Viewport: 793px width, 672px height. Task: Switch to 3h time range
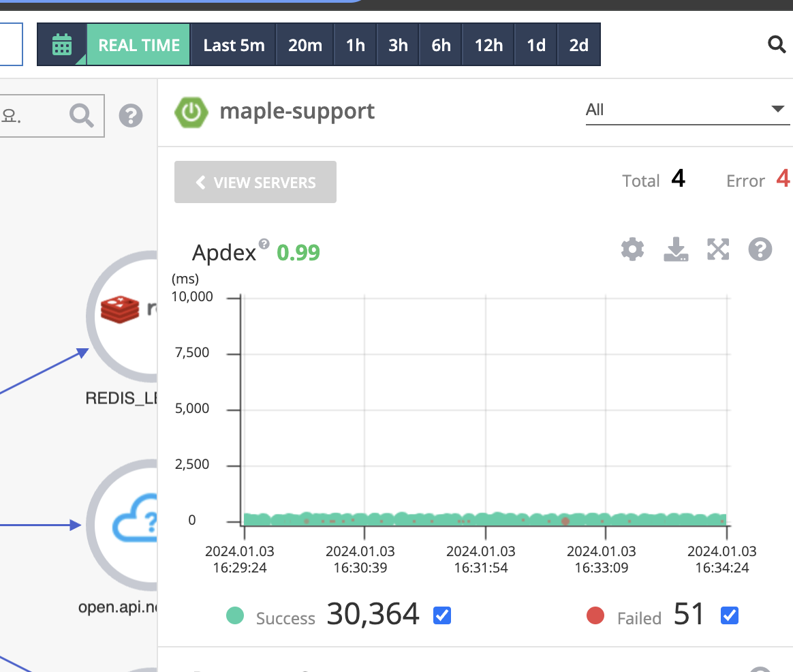pos(398,44)
